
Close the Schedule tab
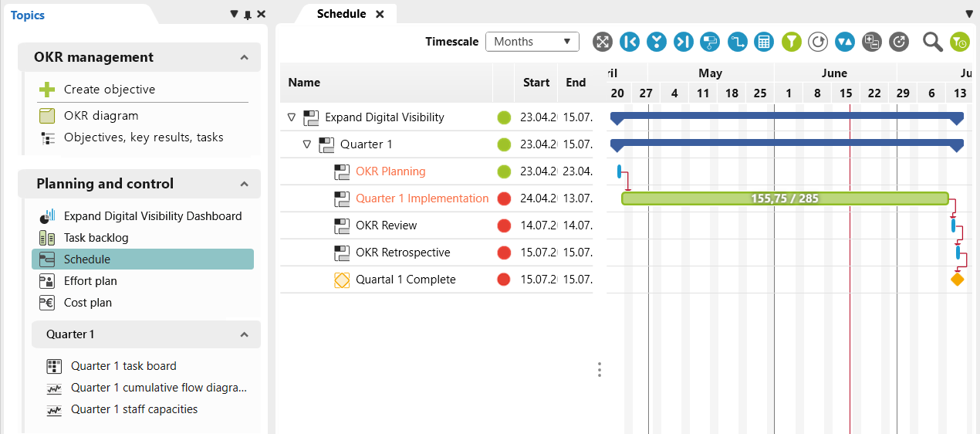[380, 14]
